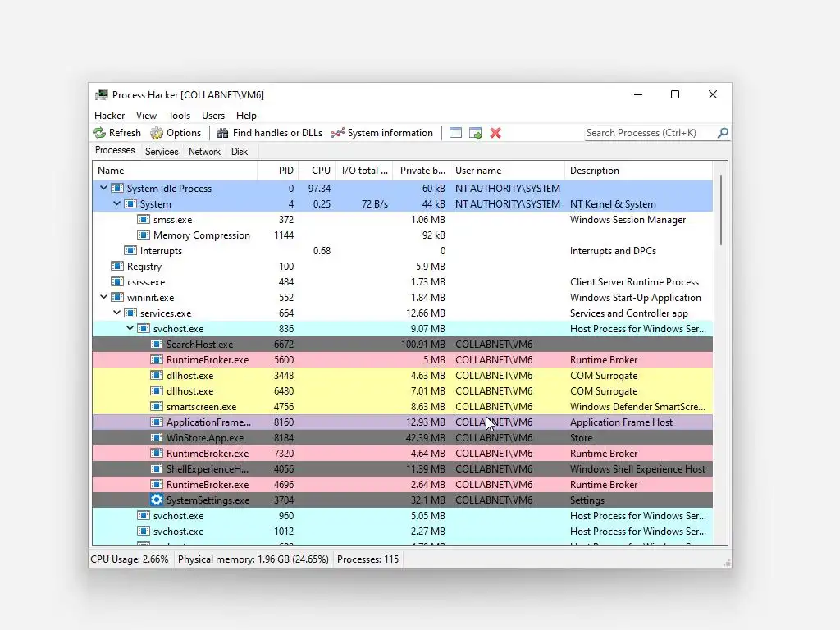Click the smss.exe process icon
The height and width of the screenshot is (630, 840).
143,220
